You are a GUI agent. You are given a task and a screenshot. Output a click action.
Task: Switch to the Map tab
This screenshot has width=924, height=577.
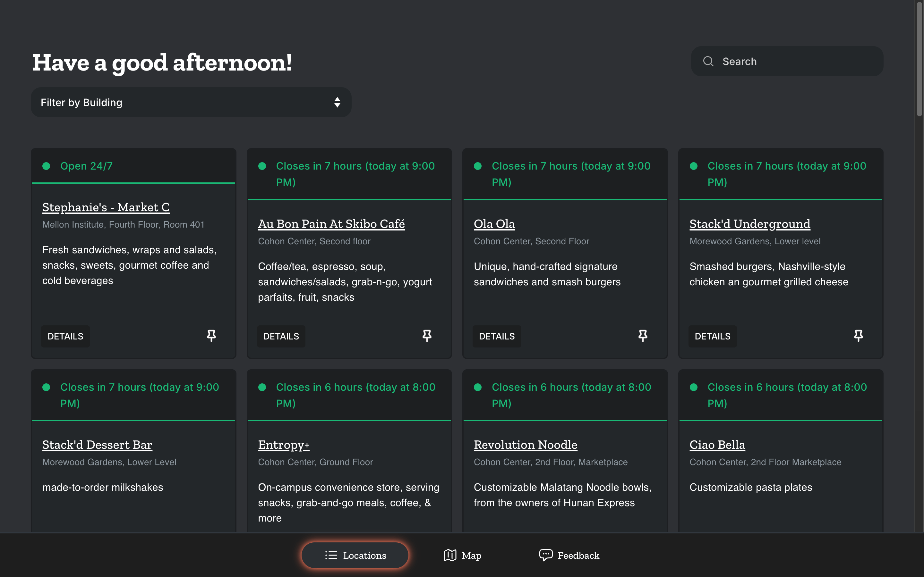(x=471, y=555)
